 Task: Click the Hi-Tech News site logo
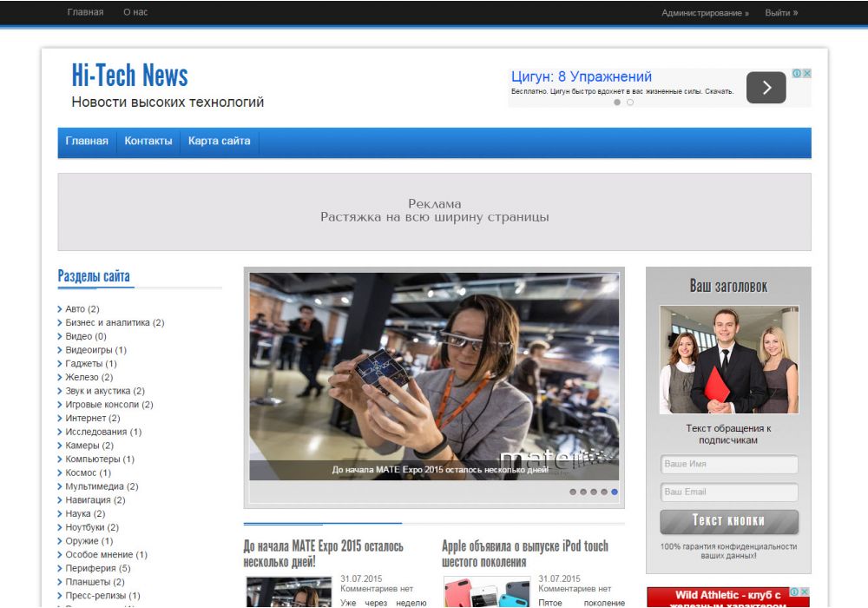129,76
